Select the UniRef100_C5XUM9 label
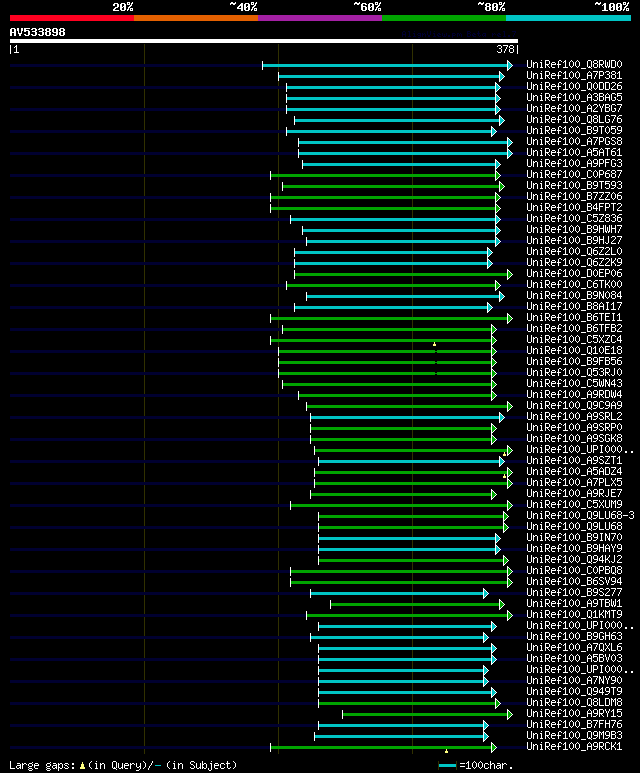 pos(574,505)
